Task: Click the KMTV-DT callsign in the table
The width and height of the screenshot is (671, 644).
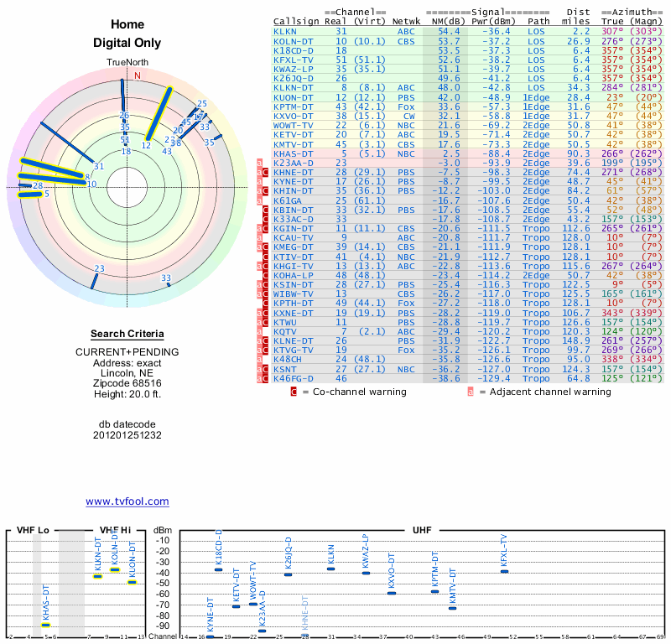Action: [x=294, y=144]
